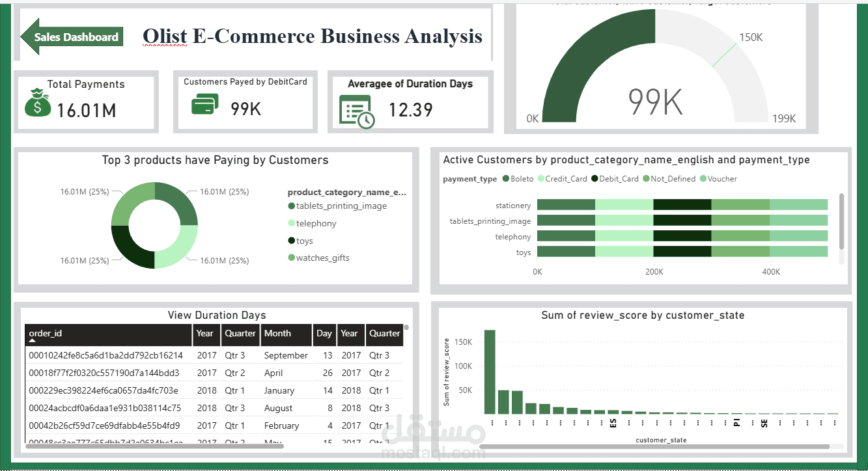
Task: Click order 000229ec398224ef6ca0657da4fc703e
Action: 104,390
